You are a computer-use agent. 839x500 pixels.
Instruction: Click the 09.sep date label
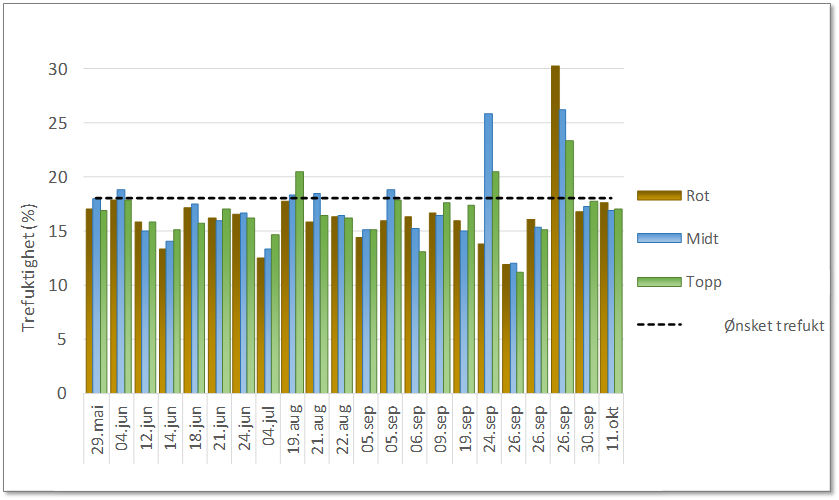click(440, 429)
